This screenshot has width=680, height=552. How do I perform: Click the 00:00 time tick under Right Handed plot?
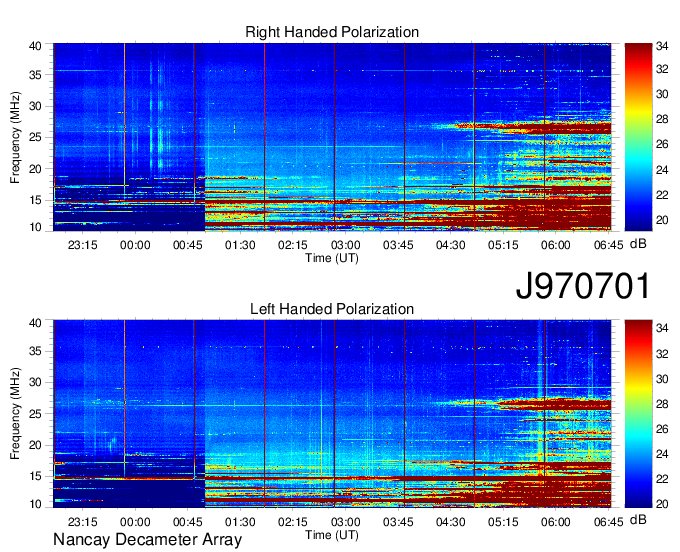135,245
